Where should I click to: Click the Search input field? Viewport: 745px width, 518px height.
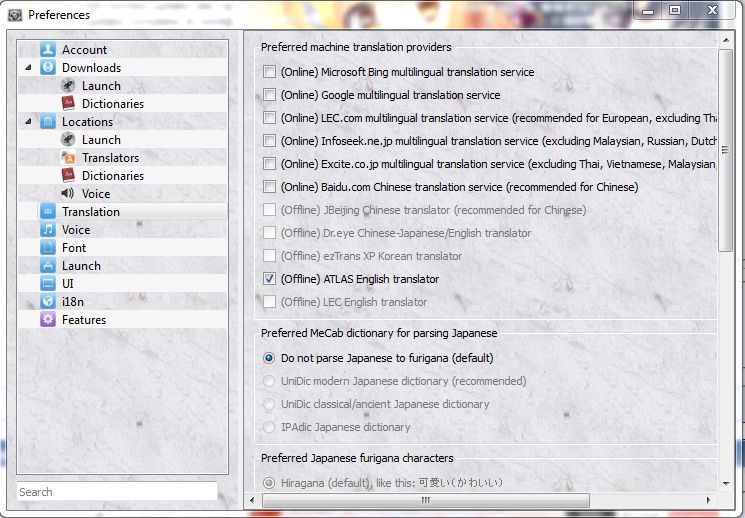(x=117, y=492)
